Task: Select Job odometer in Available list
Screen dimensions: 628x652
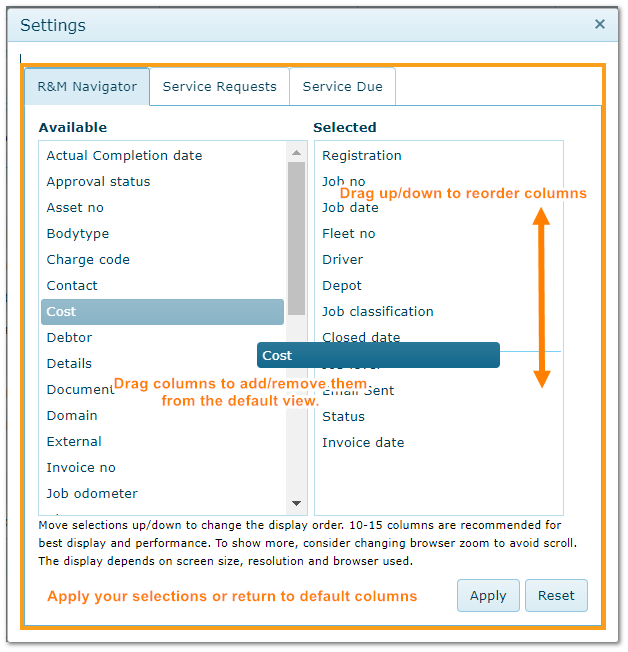Action: (x=92, y=494)
